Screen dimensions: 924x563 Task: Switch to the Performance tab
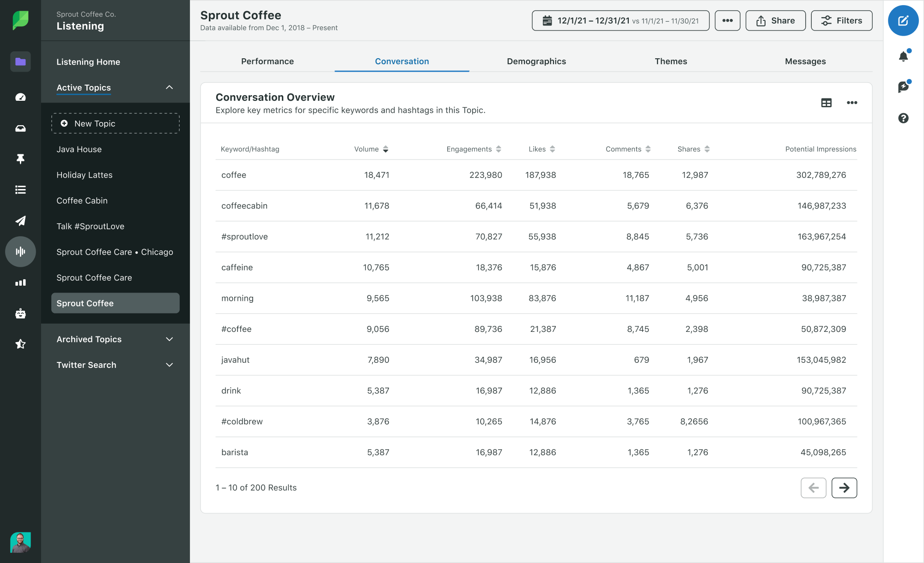[x=268, y=61]
